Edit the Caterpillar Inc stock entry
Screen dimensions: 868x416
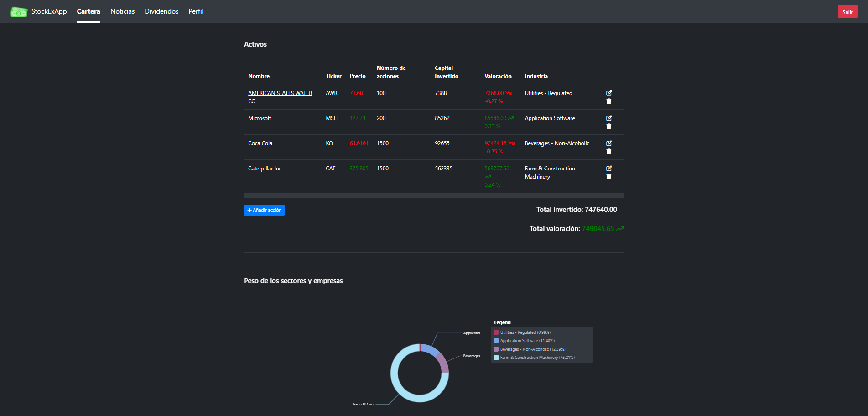pyautogui.click(x=609, y=169)
